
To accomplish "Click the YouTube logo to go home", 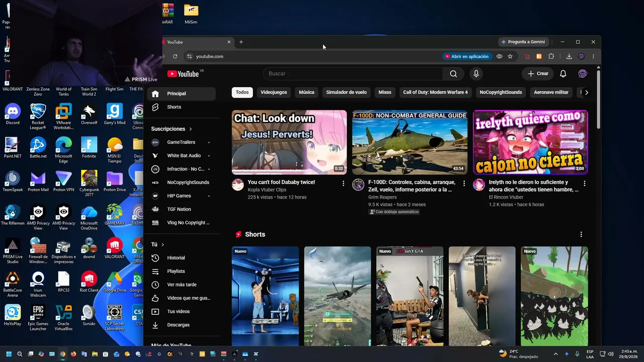I will click(183, 74).
